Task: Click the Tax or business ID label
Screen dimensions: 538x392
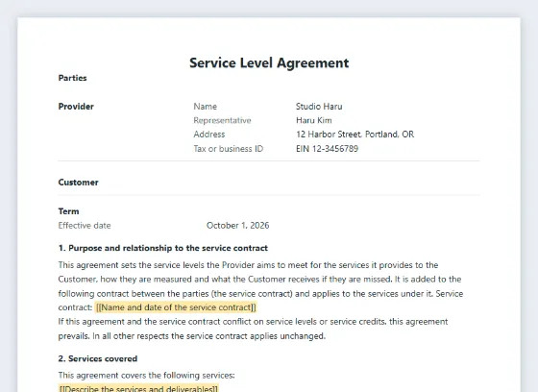Action: 229,149
